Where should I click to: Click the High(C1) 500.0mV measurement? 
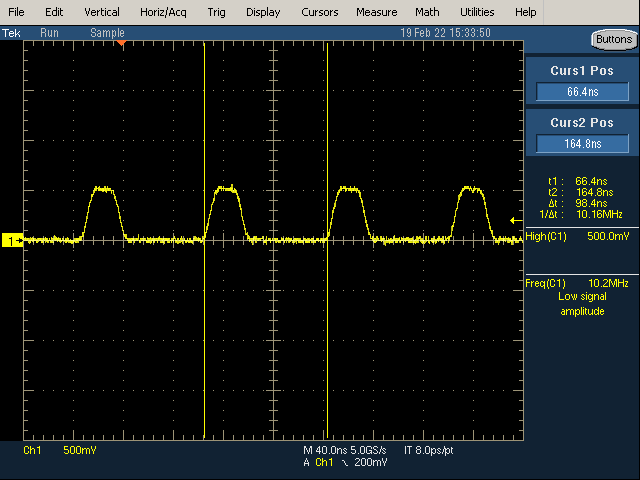[x=577, y=236]
